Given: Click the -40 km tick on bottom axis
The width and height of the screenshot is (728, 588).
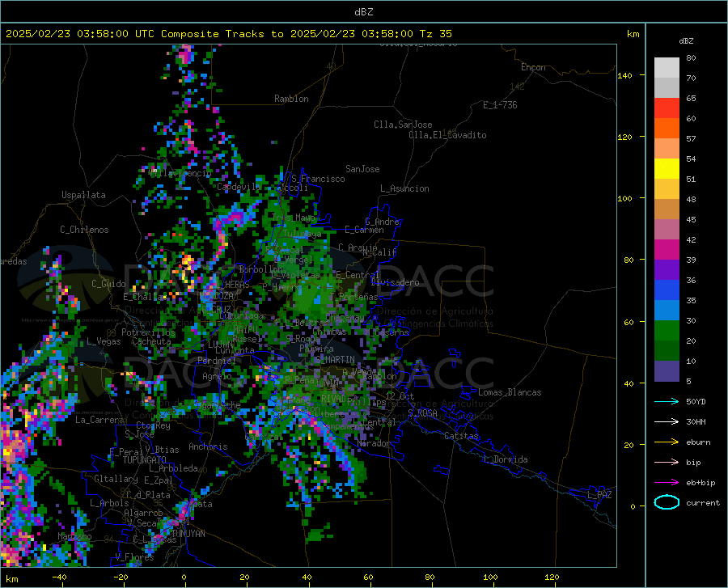Looking at the screenshot, I should pyautogui.click(x=59, y=577).
